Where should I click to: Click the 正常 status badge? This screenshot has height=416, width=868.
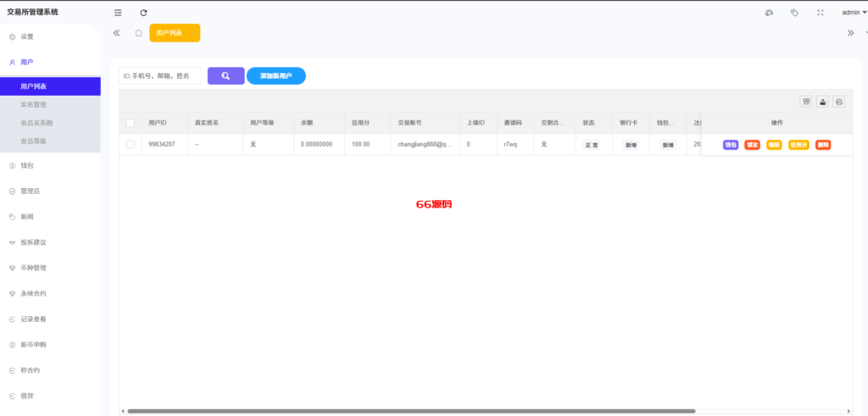tap(591, 145)
